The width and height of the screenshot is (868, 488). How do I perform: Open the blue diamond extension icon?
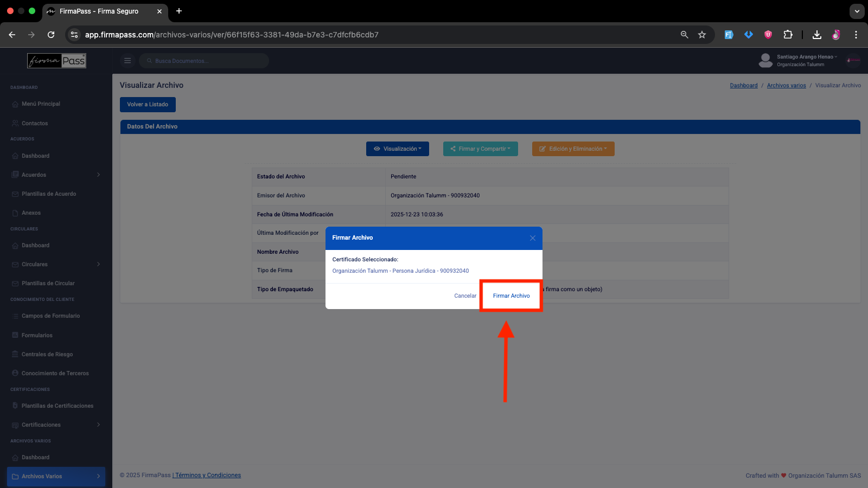pyautogui.click(x=749, y=35)
